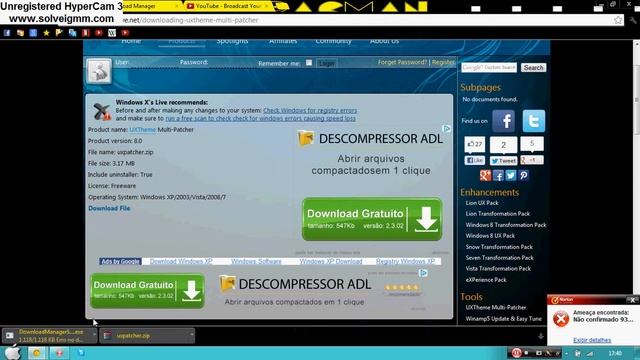The image size is (640, 360).
Task: Open Lion UX Pack in Enhancements
Action: pyautogui.click(x=482, y=203)
